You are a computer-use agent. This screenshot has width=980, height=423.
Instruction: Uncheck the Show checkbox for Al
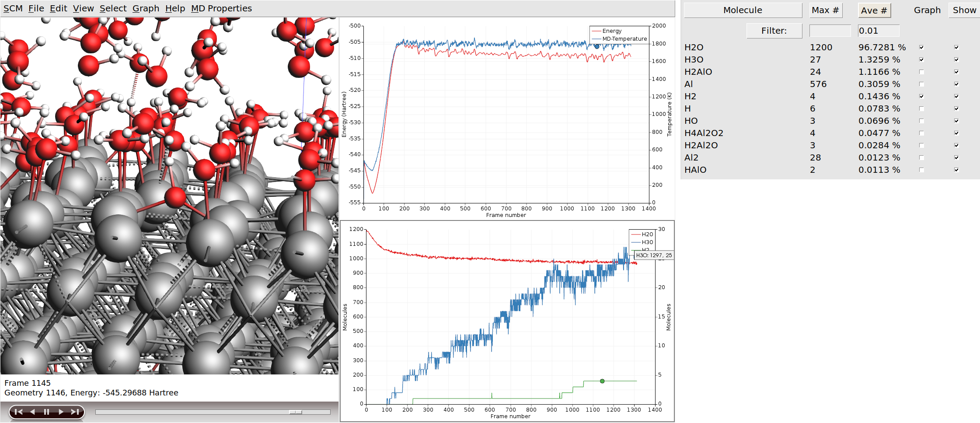[956, 84]
